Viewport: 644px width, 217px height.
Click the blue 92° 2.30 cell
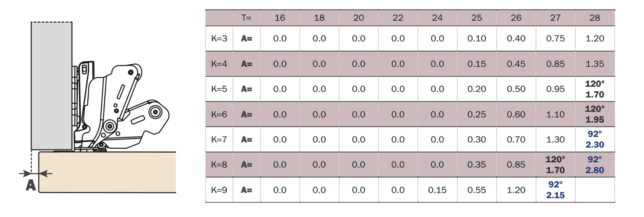[595, 139]
